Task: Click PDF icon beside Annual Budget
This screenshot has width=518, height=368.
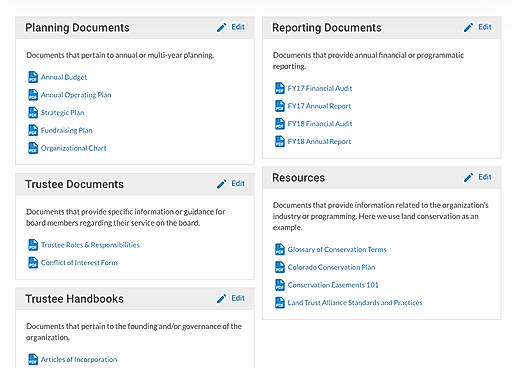Action: [33, 77]
